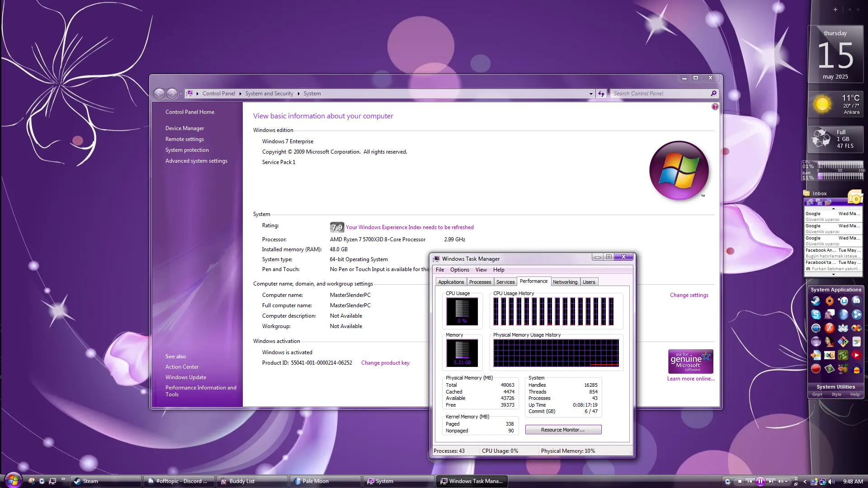Switch to the Processes tab

point(480,282)
